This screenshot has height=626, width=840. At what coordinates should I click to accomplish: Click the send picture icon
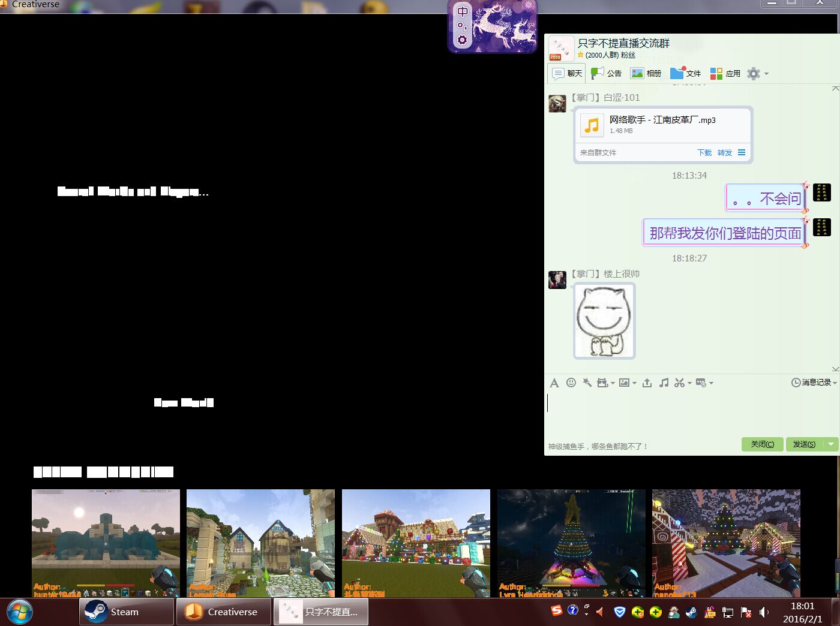click(625, 383)
